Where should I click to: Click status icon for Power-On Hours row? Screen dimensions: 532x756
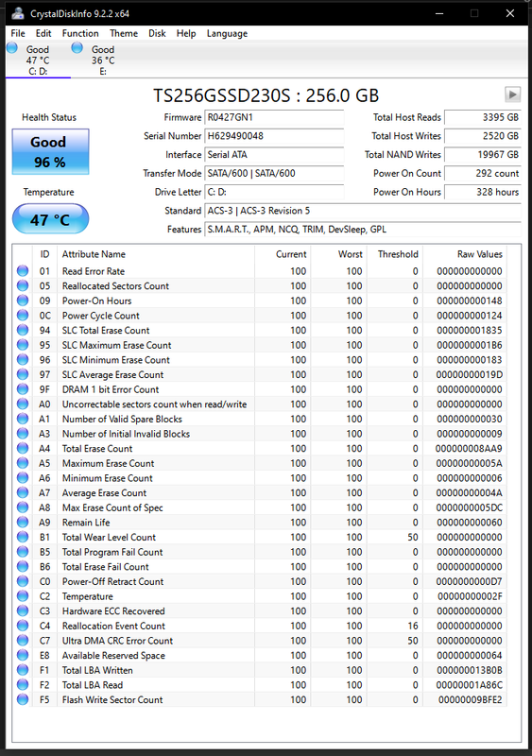pos(23,301)
